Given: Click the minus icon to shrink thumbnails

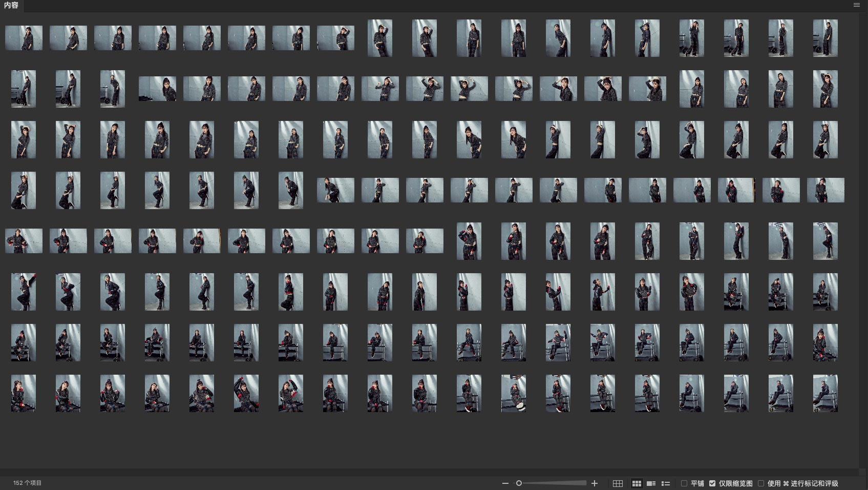Looking at the screenshot, I should coord(505,483).
